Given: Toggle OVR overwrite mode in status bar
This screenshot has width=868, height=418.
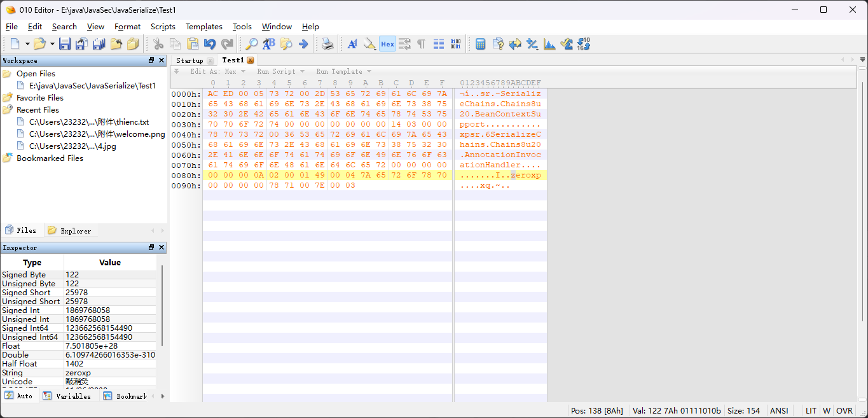Looking at the screenshot, I should [844, 411].
